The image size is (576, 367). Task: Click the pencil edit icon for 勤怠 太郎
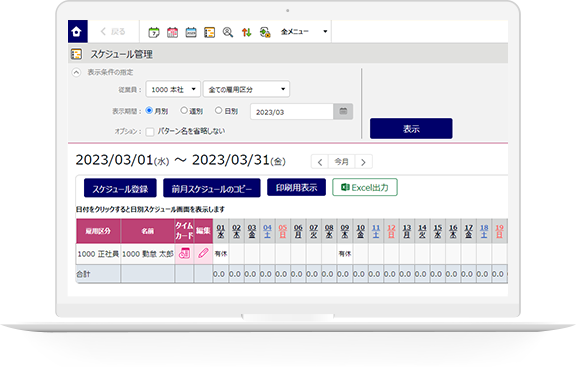[203, 253]
